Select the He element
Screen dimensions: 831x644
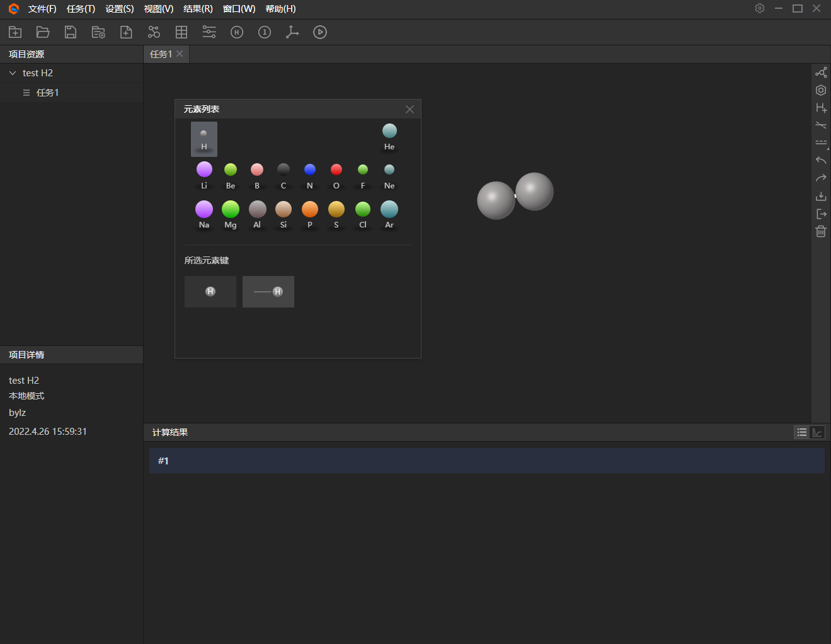(389, 137)
